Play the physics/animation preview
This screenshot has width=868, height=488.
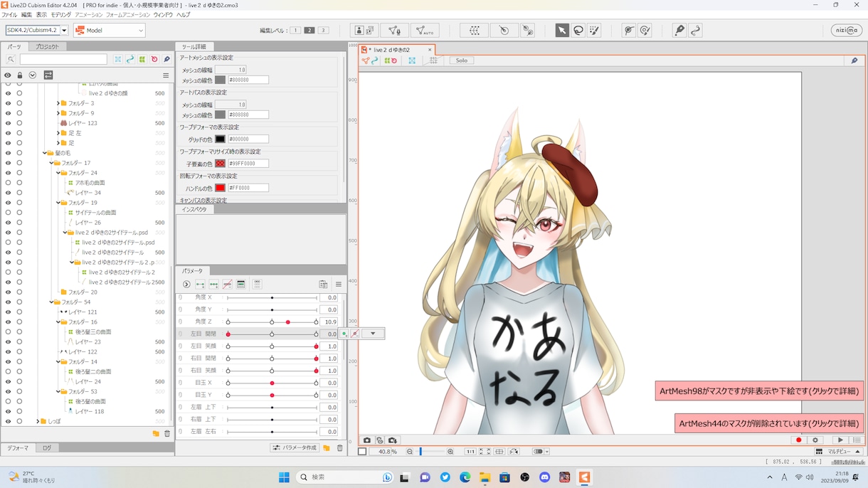tap(840, 440)
